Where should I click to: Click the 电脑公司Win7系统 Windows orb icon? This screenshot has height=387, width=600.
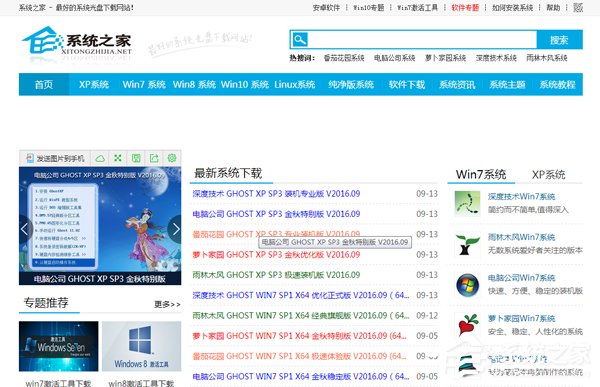tap(467, 285)
